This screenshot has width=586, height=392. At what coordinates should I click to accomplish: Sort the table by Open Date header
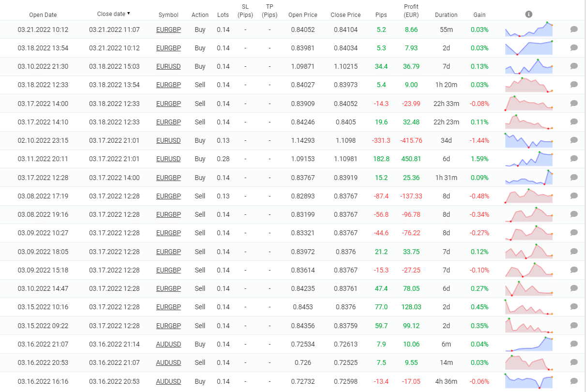[x=43, y=15]
